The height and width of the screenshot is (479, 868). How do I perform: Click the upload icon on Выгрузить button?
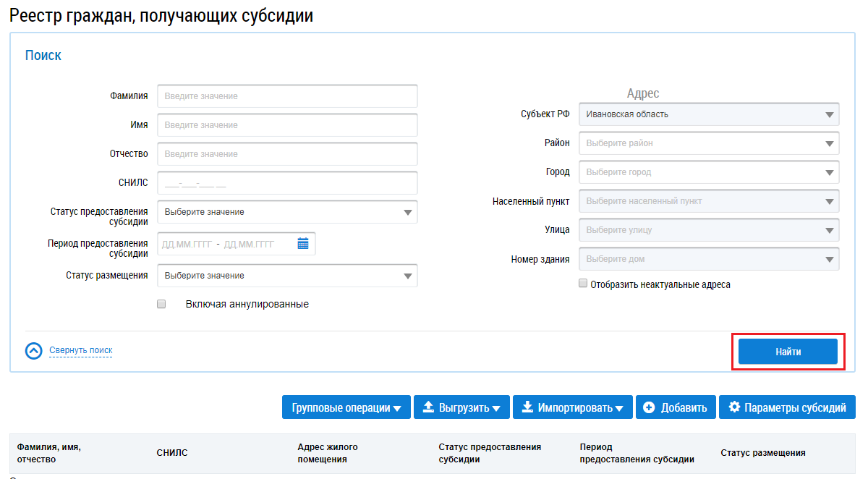tap(427, 407)
